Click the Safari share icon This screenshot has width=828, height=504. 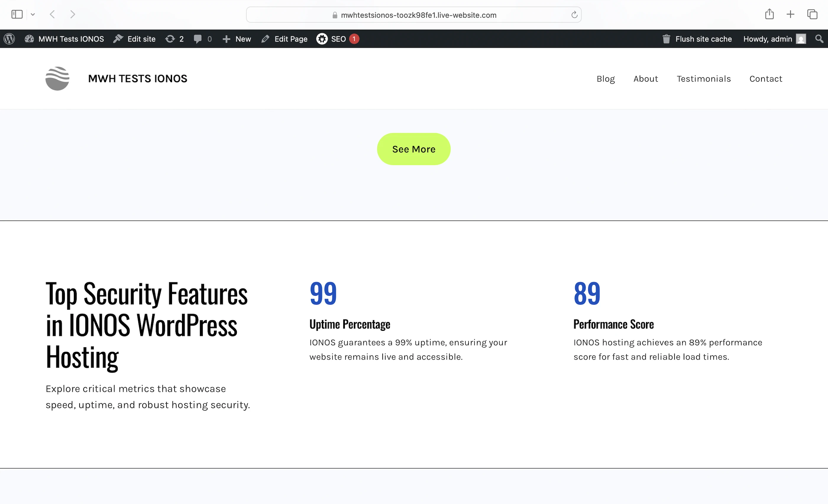coord(769,14)
